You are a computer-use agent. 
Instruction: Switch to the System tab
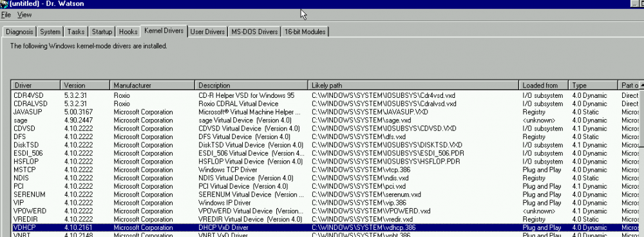pos(50,32)
